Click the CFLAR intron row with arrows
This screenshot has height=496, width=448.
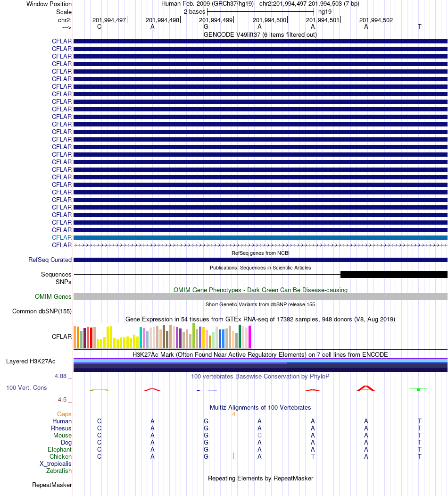[260, 245]
